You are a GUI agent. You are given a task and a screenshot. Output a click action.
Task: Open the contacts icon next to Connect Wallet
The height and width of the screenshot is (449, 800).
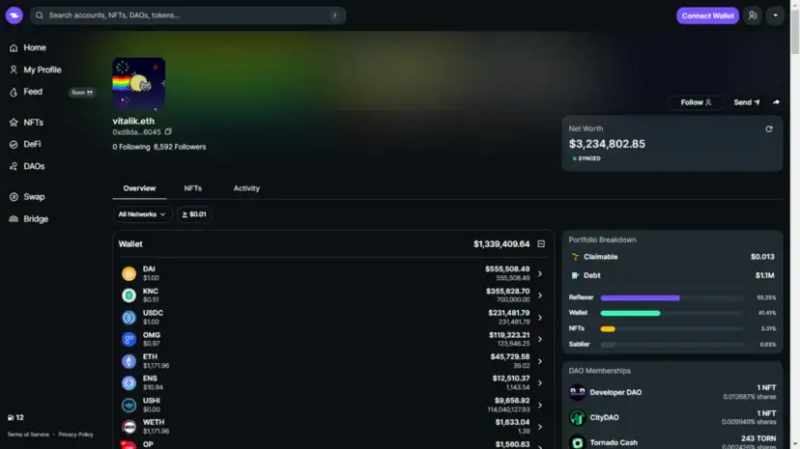(x=752, y=16)
